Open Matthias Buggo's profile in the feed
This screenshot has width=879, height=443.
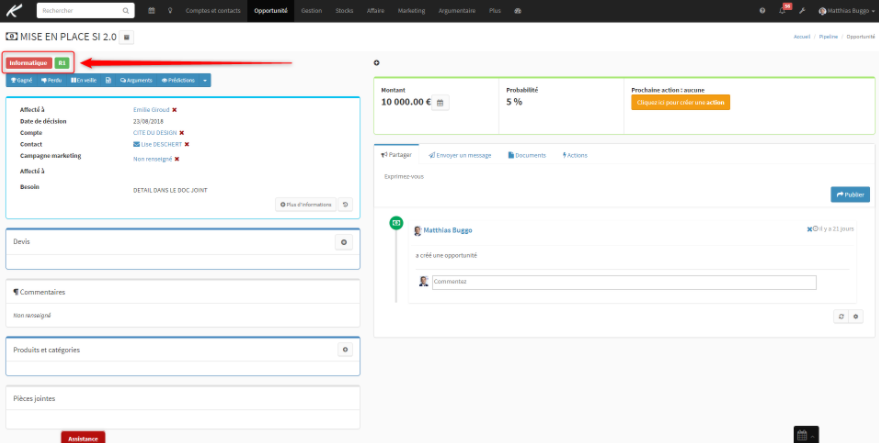click(x=448, y=230)
